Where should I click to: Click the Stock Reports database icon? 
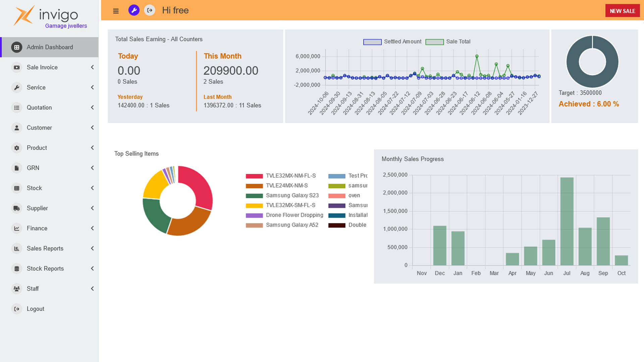[17, 268]
